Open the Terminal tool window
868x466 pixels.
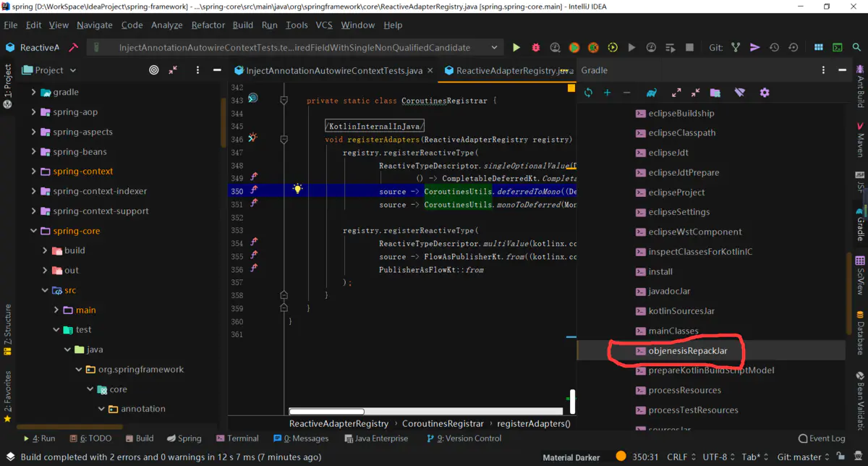coord(237,439)
